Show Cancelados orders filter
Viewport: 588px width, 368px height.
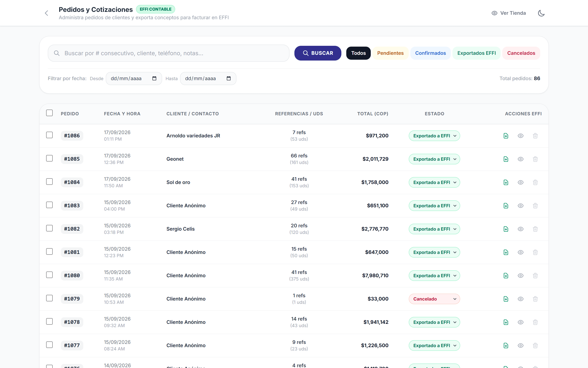pyautogui.click(x=521, y=53)
